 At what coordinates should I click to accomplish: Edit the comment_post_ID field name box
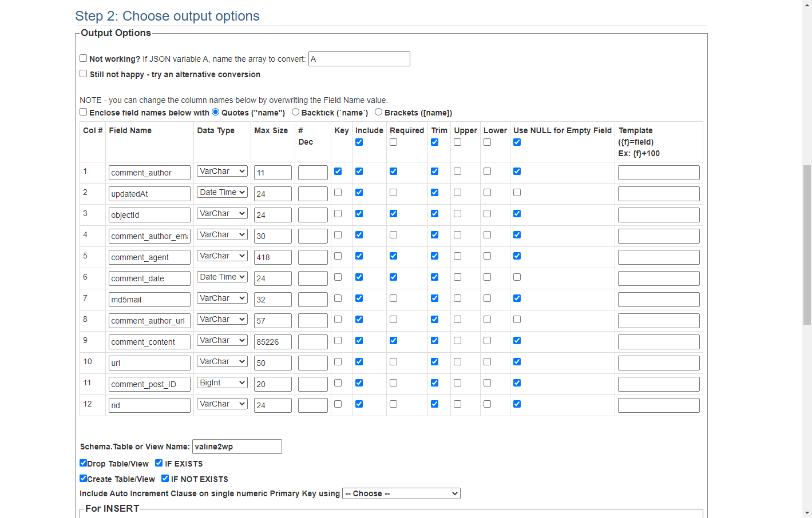tap(149, 384)
